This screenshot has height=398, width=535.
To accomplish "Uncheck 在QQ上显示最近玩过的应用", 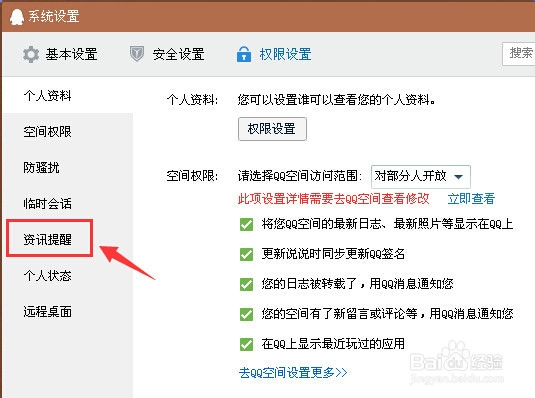I will [x=246, y=344].
